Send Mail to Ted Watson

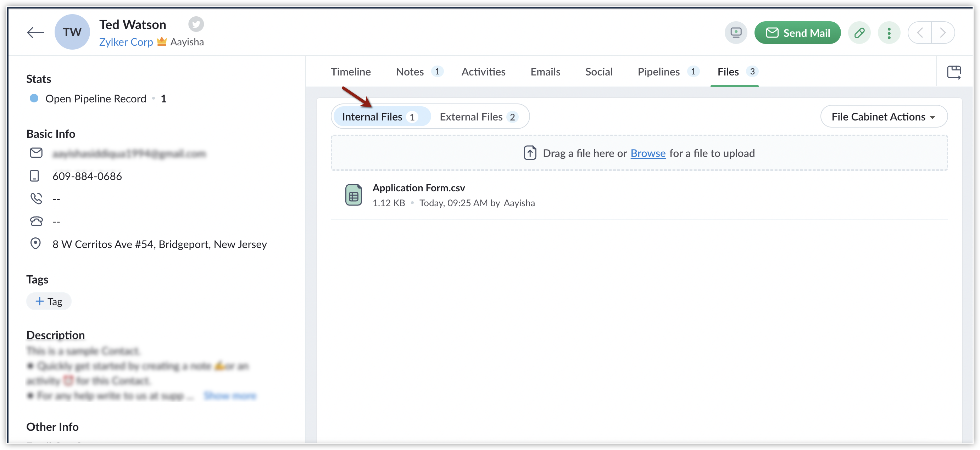click(797, 33)
